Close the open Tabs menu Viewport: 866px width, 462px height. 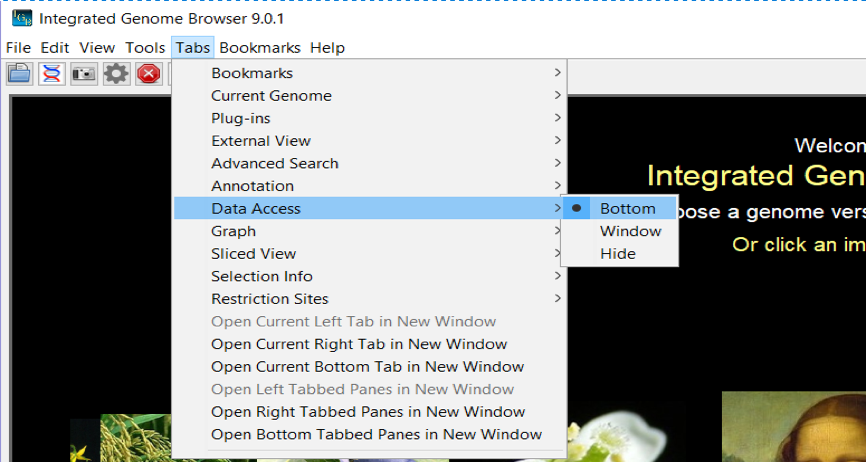(x=193, y=47)
